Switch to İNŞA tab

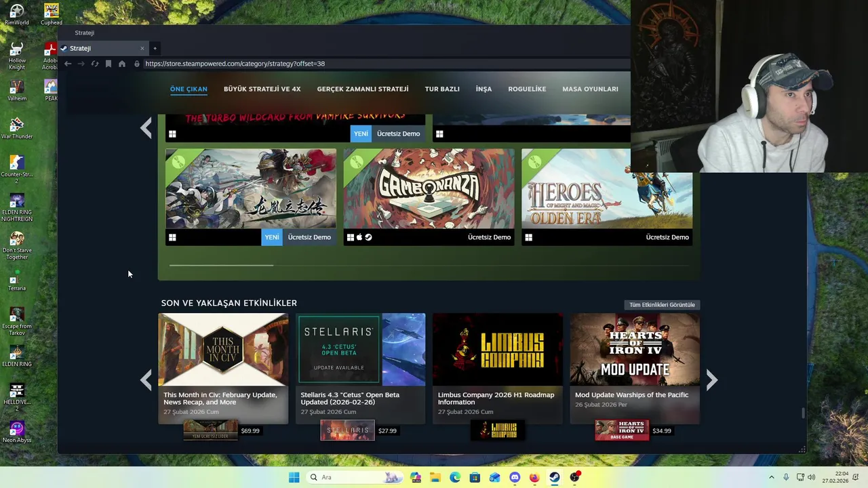coord(484,89)
